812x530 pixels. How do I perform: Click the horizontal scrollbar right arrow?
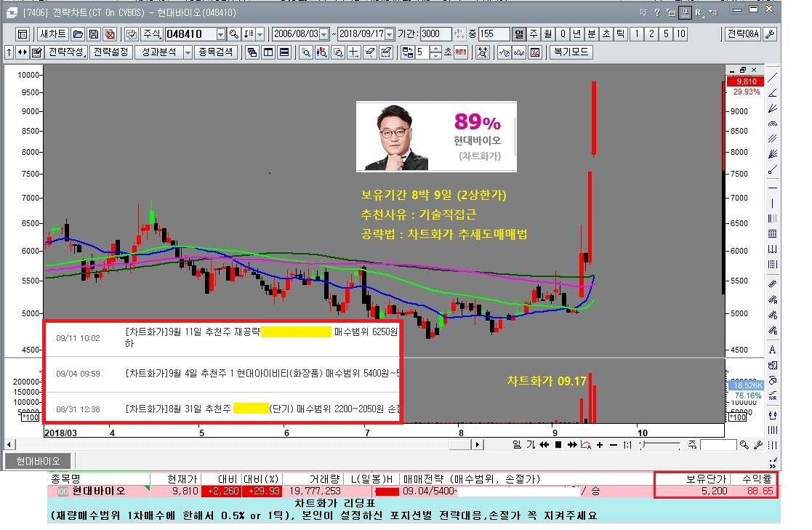pyautogui.click(x=476, y=444)
